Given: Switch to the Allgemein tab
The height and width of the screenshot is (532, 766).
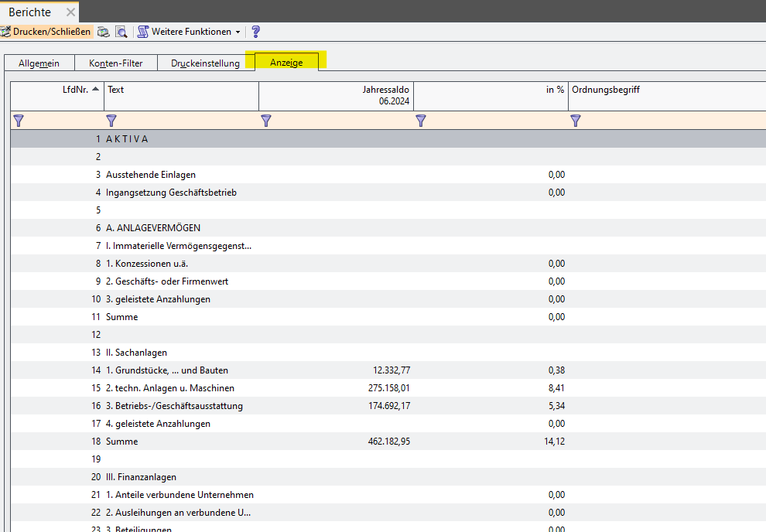Looking at the screenshot, I should coord(39,63).
